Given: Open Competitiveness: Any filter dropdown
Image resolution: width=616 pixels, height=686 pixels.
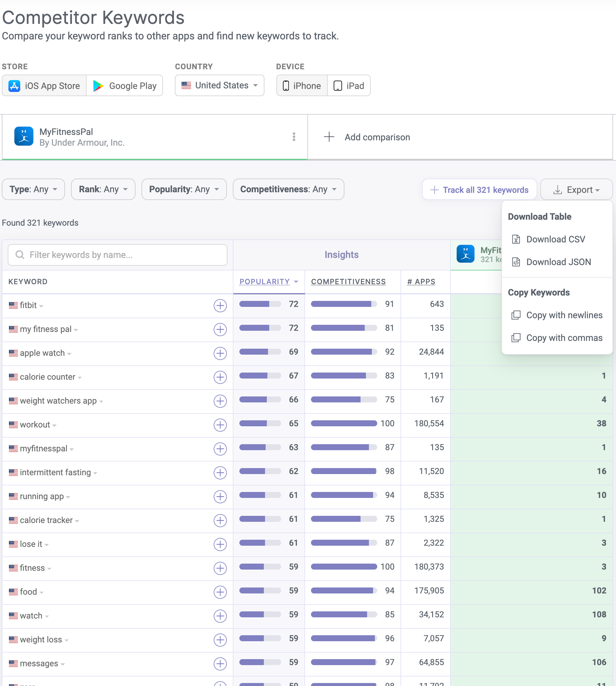Looking at the screenshot, I should [288, 189].
